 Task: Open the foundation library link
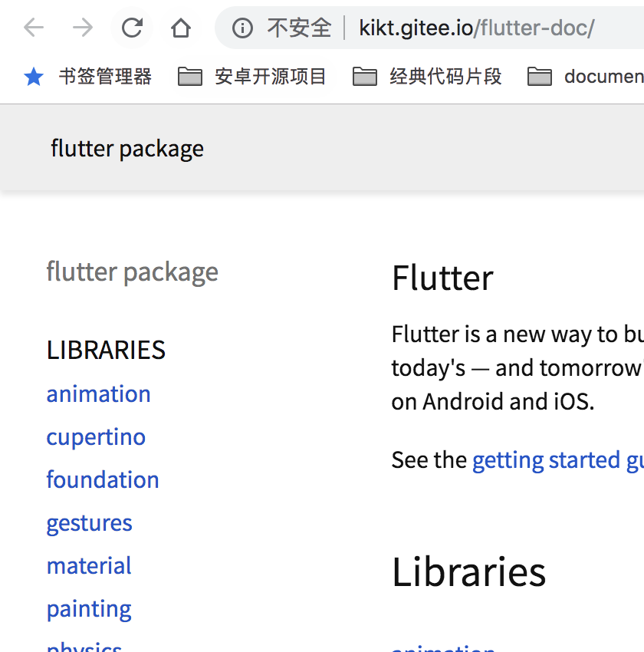point(103,479)
